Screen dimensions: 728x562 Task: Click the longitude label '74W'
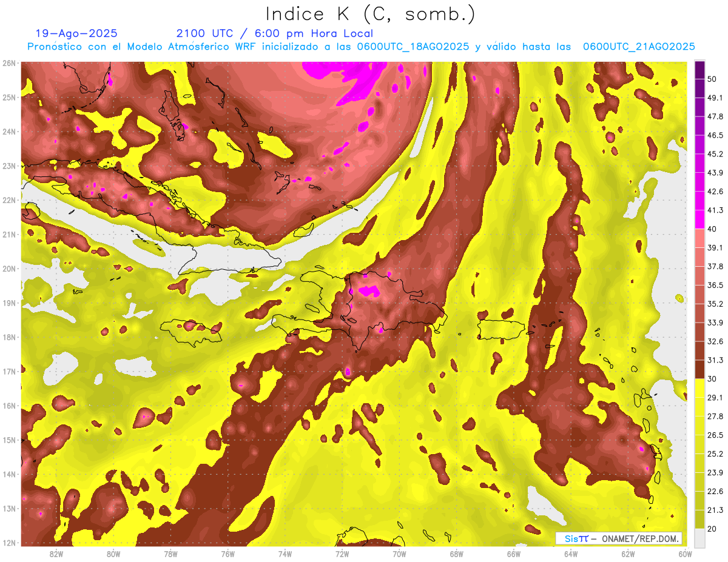point(285,554)
